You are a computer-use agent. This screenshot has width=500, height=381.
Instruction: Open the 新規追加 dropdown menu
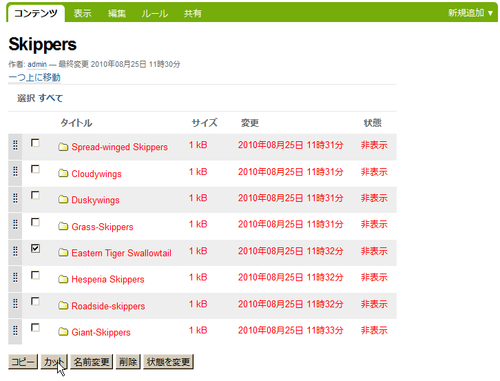[470, 13]
